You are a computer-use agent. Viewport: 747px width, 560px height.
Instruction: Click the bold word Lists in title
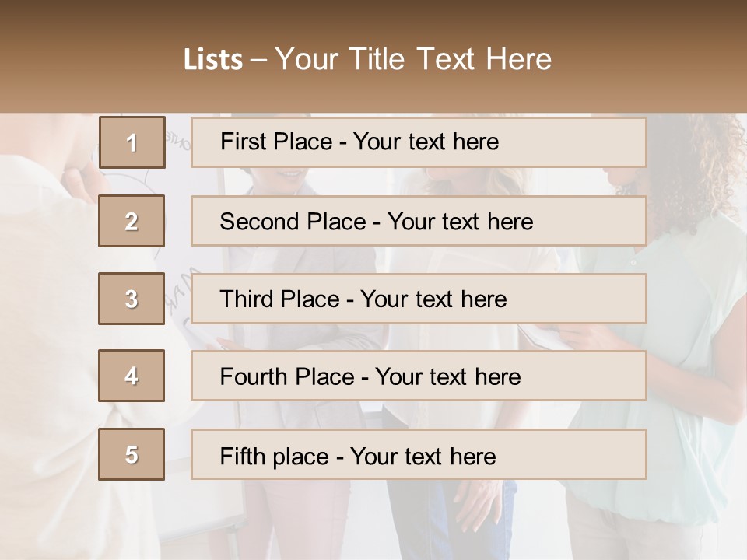pyautogui.click(x=212, y=59)
